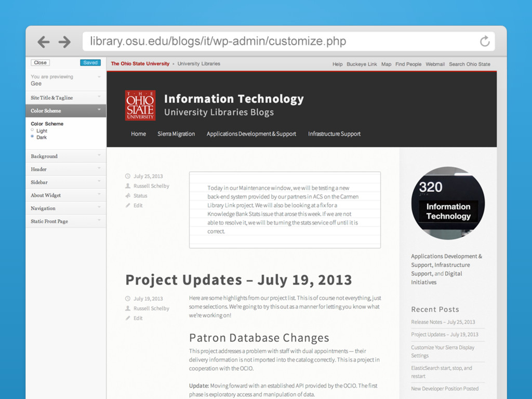Click pencil icon beside second Edit link
The width and height of the screenshot is (532, 399).
pyautogui.click(x=128, y=318)
